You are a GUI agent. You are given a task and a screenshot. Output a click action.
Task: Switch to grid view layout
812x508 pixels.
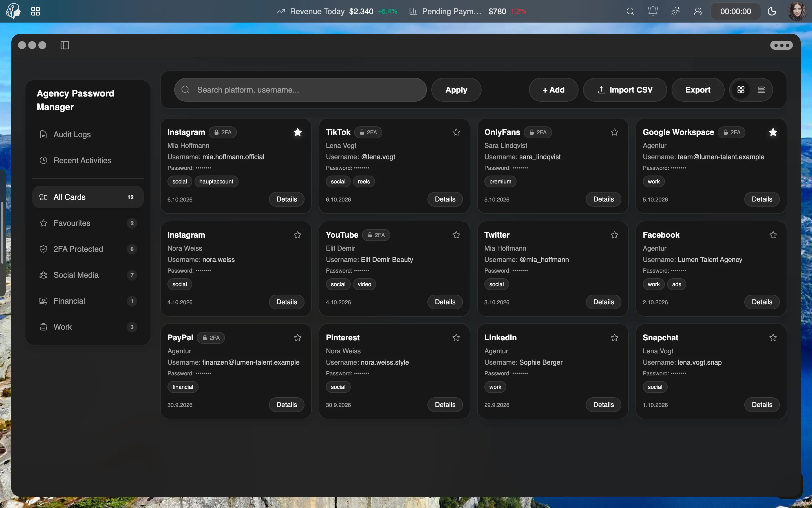pyautogui.click(x=741, y=90)
